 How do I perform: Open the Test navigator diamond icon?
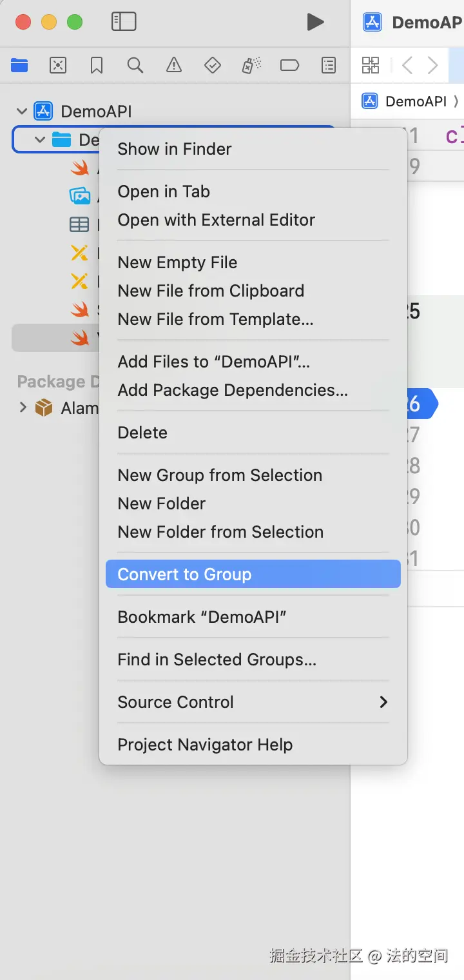tap(213, 65)
